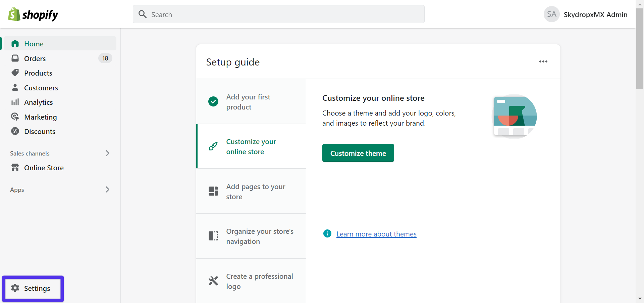Click the Orders count badge 18
The width and height of the screenshot is (644, 303).
coord(105,58)
